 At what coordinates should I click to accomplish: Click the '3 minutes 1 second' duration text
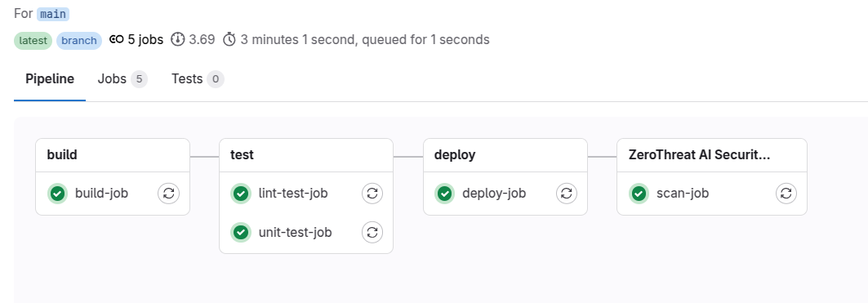tap(298, 40)
